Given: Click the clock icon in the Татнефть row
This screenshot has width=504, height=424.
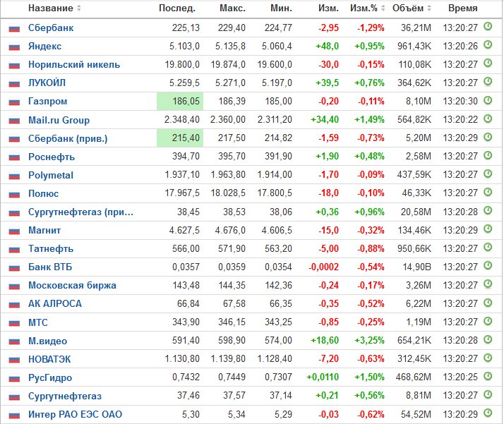Looking at the screenshot, I should pyautogui.click(x=488, y=248).
